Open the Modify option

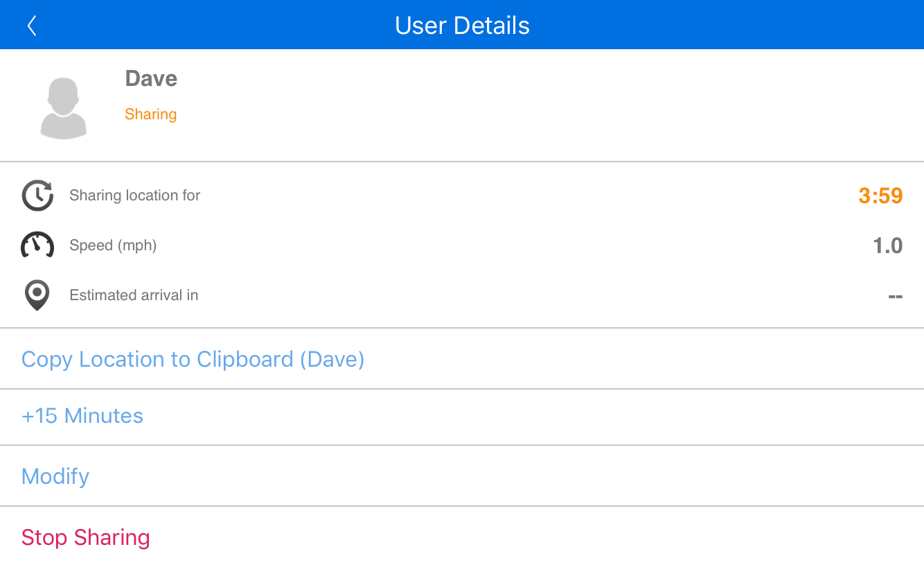click(462, 476)
